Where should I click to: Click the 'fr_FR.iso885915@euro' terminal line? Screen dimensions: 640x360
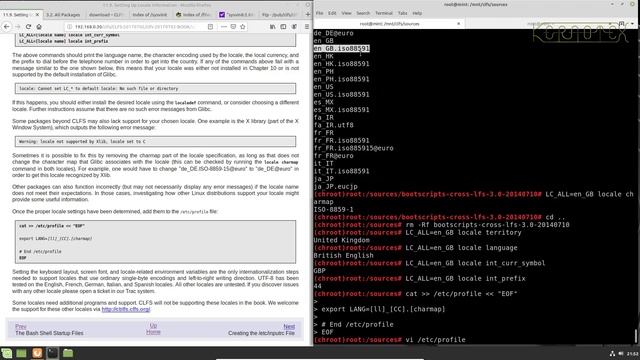pos(353,148)
